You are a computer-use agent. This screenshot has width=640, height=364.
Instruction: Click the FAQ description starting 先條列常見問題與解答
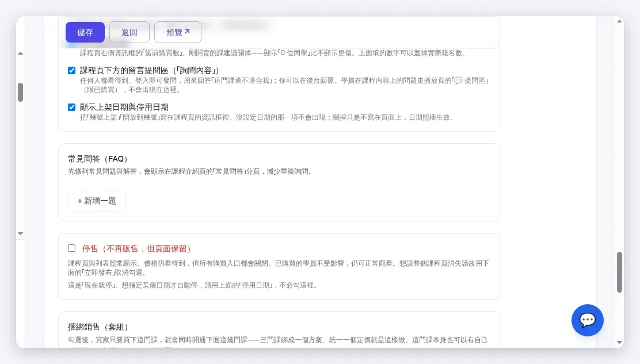coord(191,171)
